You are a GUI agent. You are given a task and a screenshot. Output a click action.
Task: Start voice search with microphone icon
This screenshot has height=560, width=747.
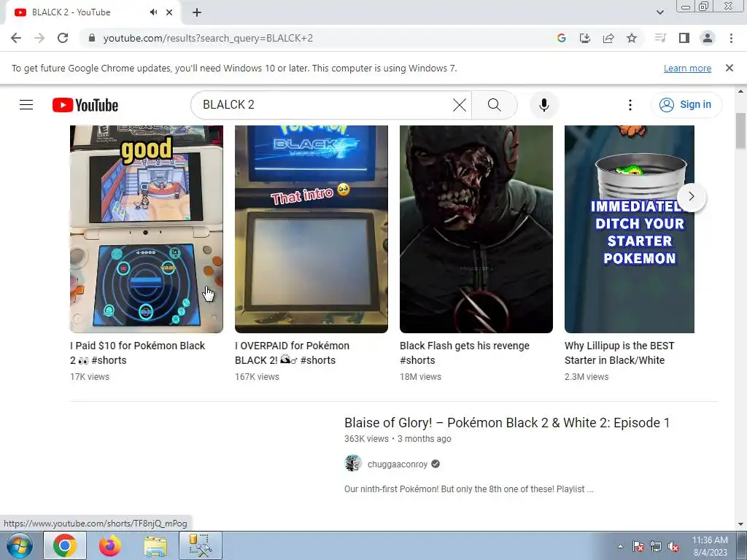(x=543, y=105)
